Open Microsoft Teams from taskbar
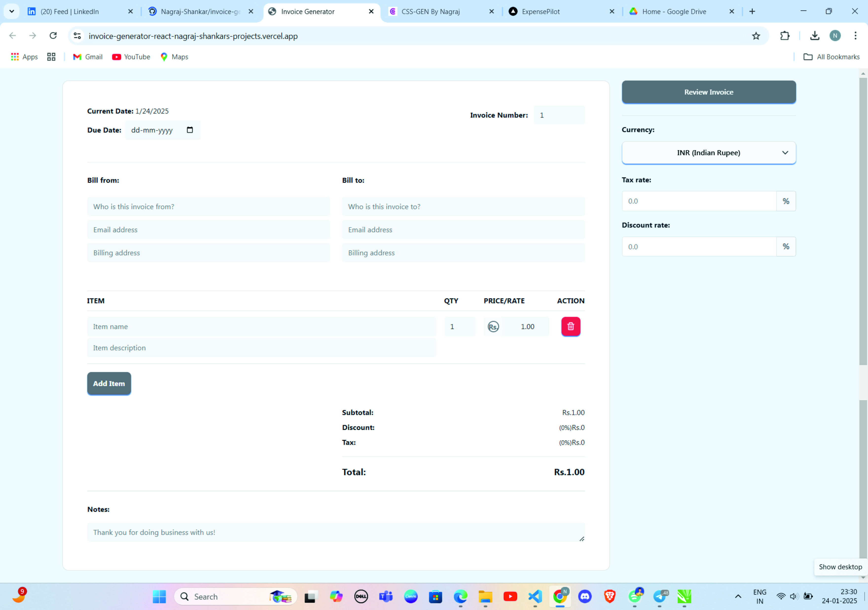The image size is (868, 610). click(386, 597)
